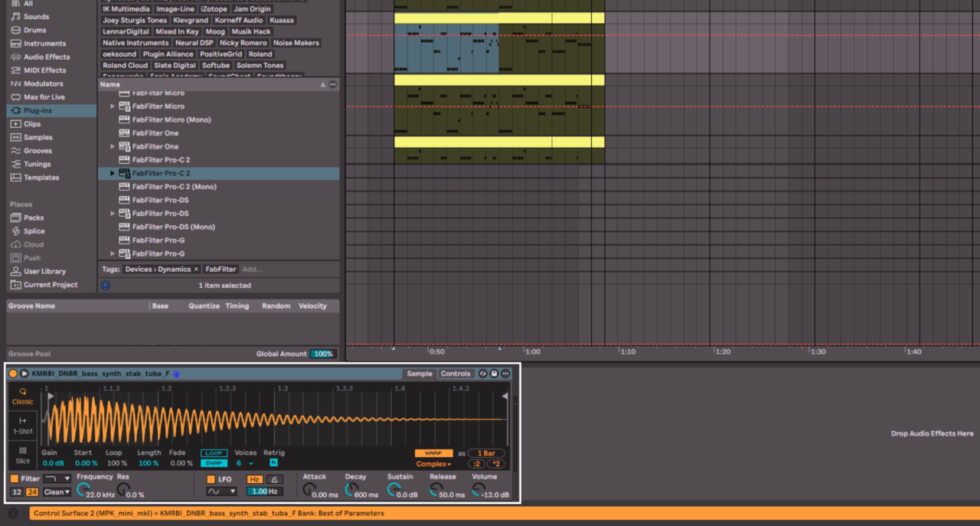Screen dimensions: 980x526
Task: Preview the sample with Simpler's play button
Action: pyautogui.click(x=24, y=374)
